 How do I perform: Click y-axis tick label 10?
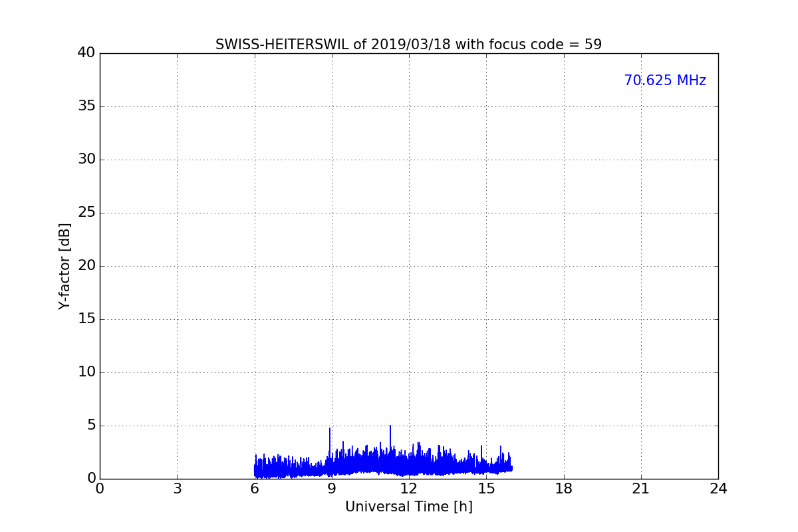click(86, 372)
